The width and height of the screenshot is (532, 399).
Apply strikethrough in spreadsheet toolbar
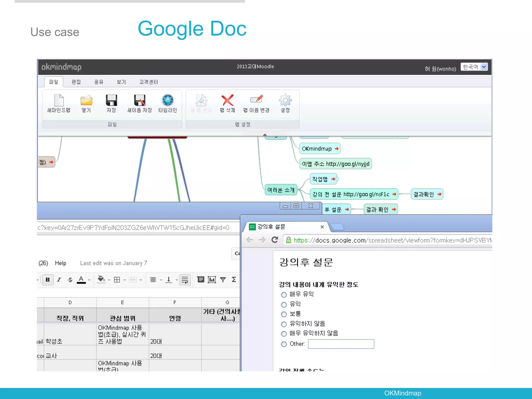(70, 280)
